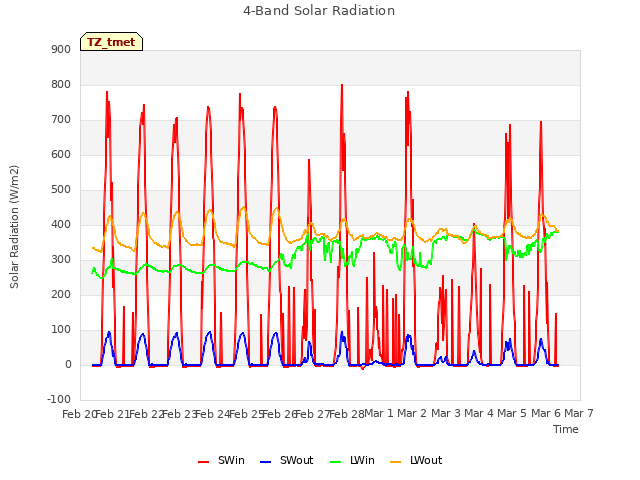640x480 pixels.
Task: Toggle the LWout series legend entry
Action: pos(416,460)
